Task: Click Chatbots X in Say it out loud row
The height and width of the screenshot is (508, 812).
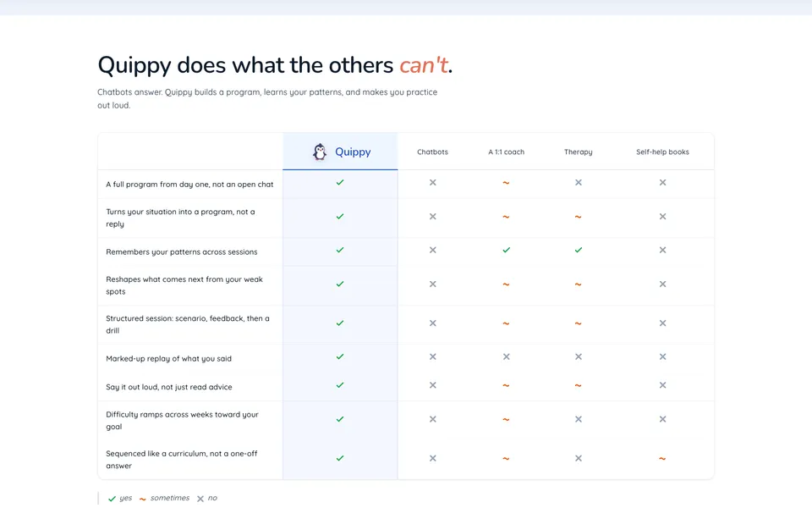Action: pyautogui.click(x=432, y=385)
